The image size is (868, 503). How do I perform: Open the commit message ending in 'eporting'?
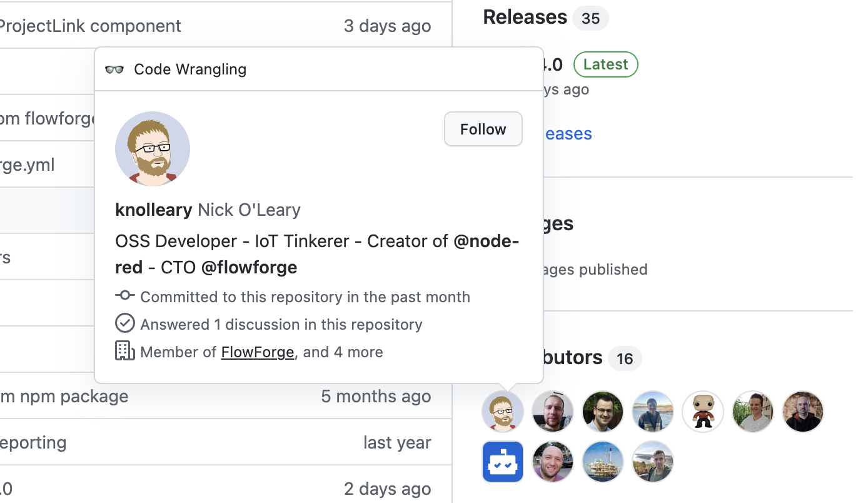pos(33,443)
